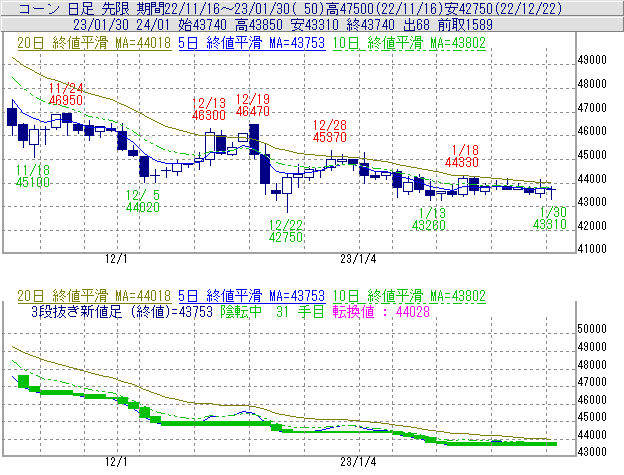The width and height of the screenshot is (624, 475).
Task: Click the 20日 終値平滑 legend in lower chart
Action: coord(94,296)
